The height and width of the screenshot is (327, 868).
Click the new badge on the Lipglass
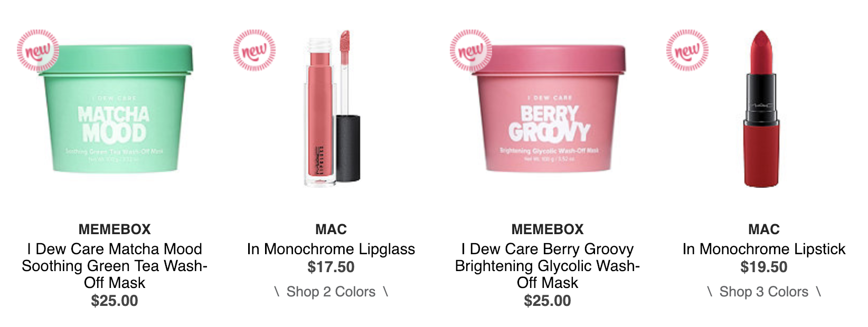coord(254,51)
